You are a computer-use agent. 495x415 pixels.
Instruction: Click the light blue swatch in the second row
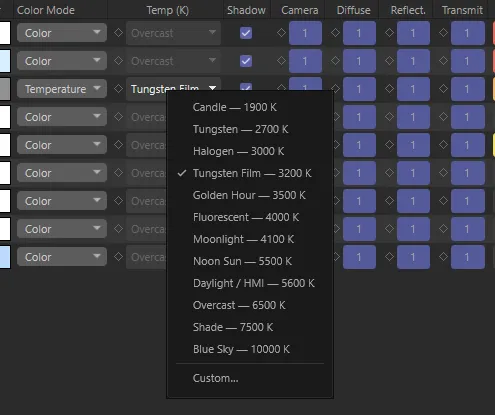tap(5, 61)
